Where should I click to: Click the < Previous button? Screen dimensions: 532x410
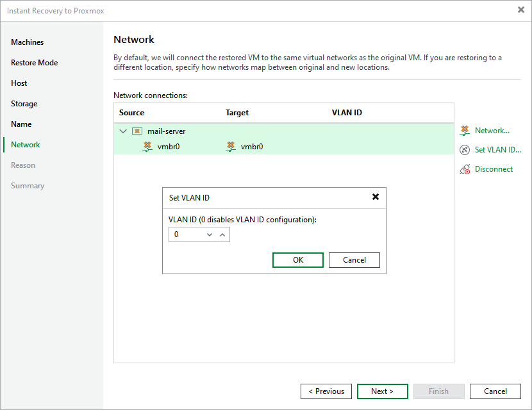(326, 391)
